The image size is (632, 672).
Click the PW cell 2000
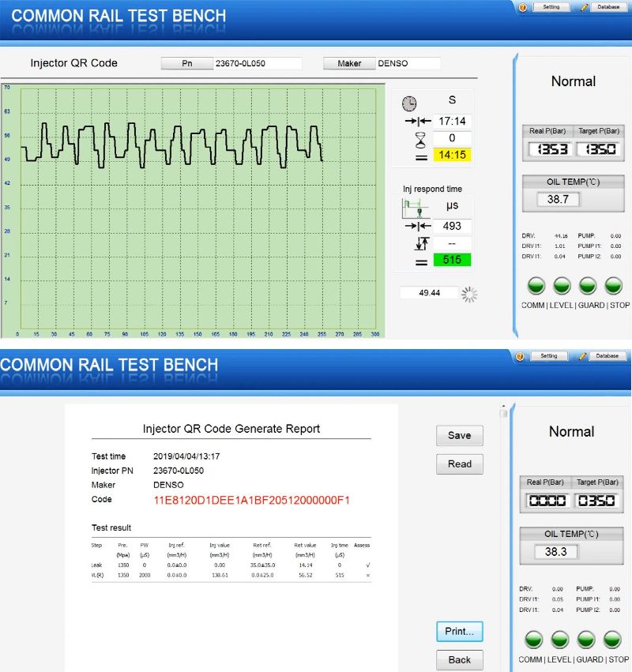(x=145, y=575)
